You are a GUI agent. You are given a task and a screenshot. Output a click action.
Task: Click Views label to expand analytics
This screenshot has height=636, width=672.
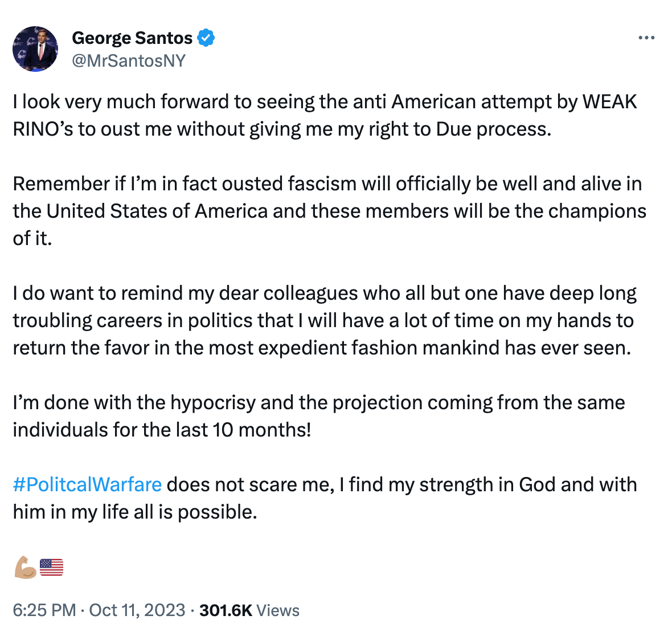278,610
